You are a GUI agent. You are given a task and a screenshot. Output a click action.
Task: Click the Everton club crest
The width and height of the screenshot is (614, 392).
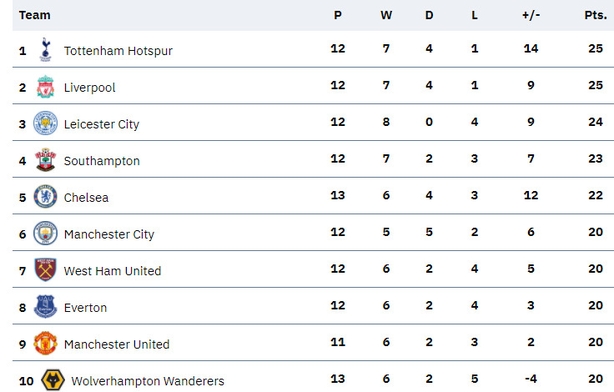tap(45, 306)
